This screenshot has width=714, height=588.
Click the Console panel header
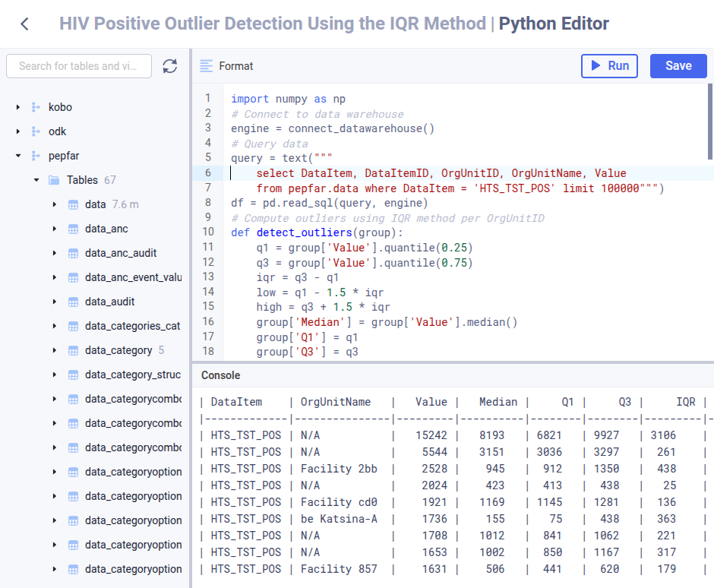click(220, 375)
